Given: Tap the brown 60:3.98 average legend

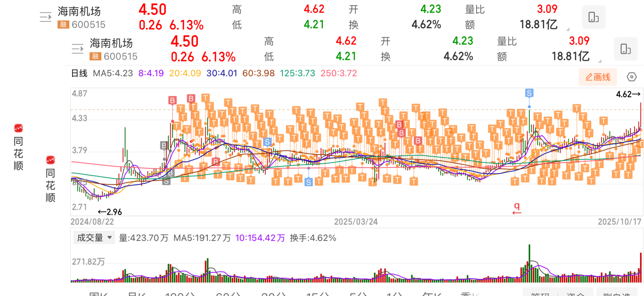Looking at the screenshot, I should point(258,73).
